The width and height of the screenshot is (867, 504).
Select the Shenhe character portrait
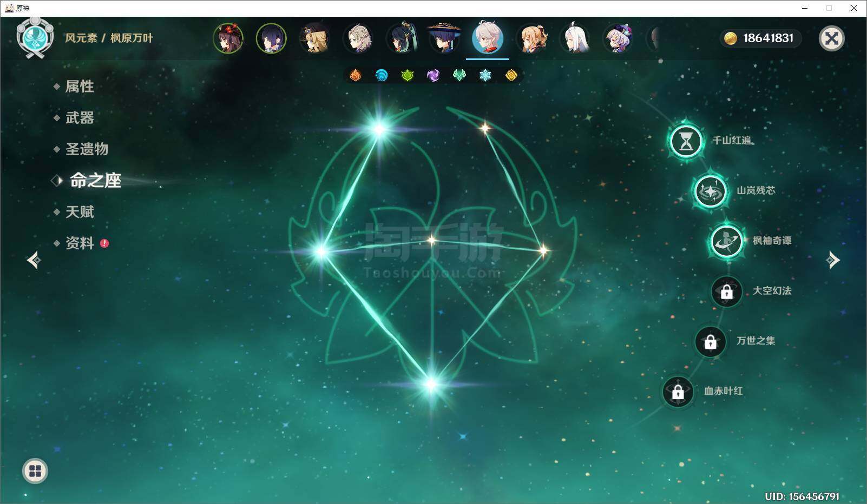click(574, 38)
